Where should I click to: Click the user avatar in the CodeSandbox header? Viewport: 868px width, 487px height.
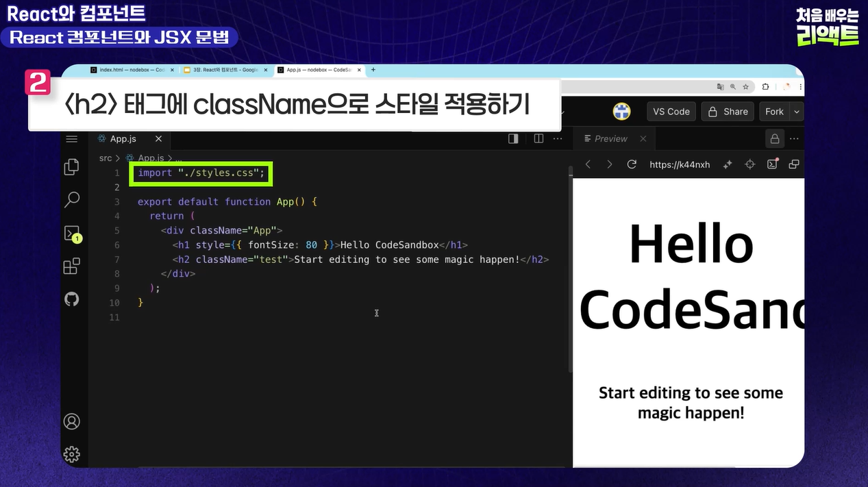tap(621, 112)
